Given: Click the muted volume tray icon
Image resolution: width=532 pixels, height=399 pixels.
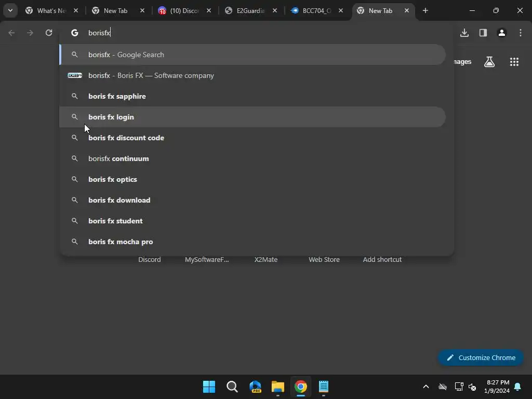Looking at the screenshot, I should (472, 387).
